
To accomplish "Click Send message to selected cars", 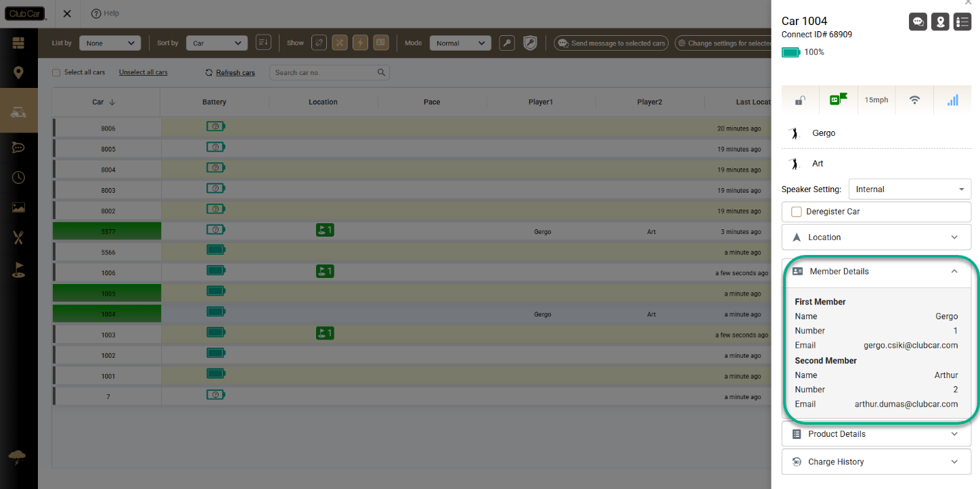I will [x=611, y=43].
